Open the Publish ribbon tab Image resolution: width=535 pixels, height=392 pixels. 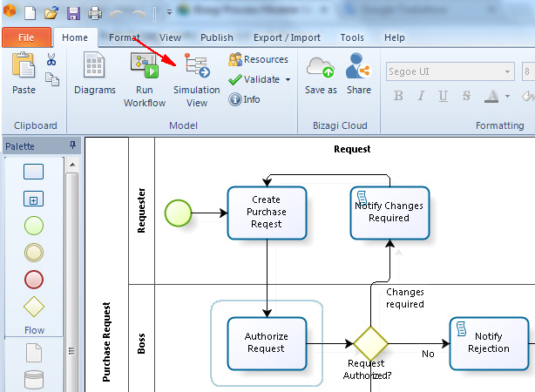click(217, 37)
